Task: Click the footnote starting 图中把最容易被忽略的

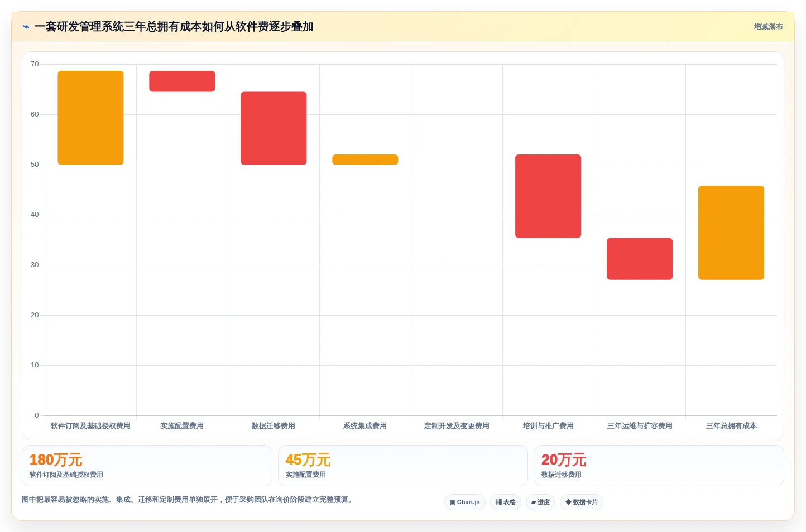Action: [188, 500]
